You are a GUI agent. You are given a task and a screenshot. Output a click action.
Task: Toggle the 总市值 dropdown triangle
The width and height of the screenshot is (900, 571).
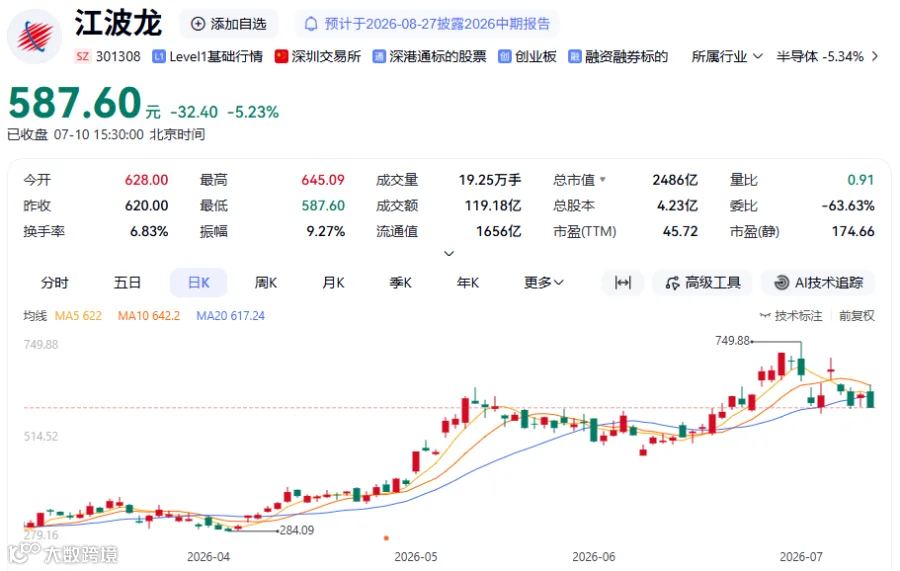(x=603, y=180)
